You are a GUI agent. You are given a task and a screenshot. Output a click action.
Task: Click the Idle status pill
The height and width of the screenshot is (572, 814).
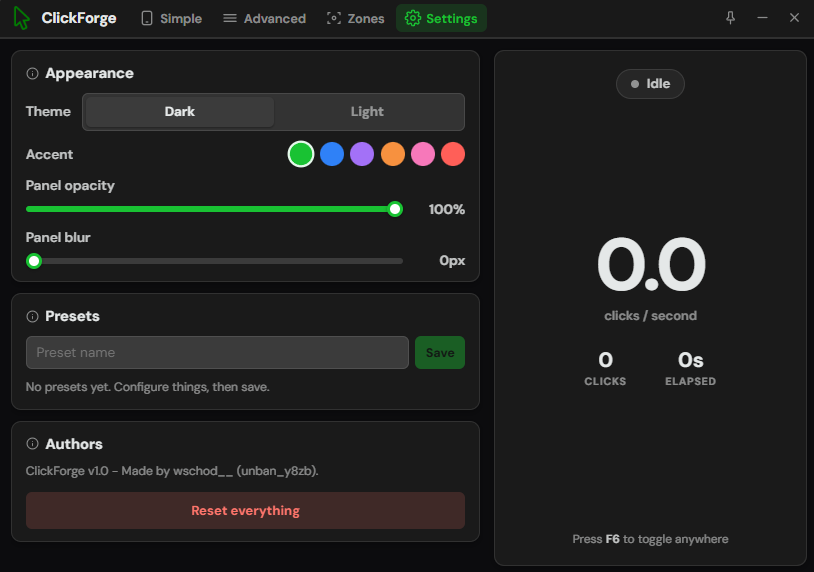click(x=650, y=84)
